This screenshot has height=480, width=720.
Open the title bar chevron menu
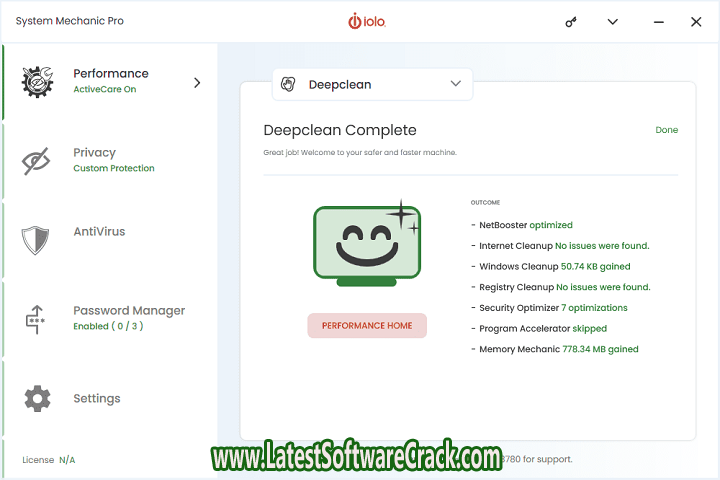tap(613, 22)
